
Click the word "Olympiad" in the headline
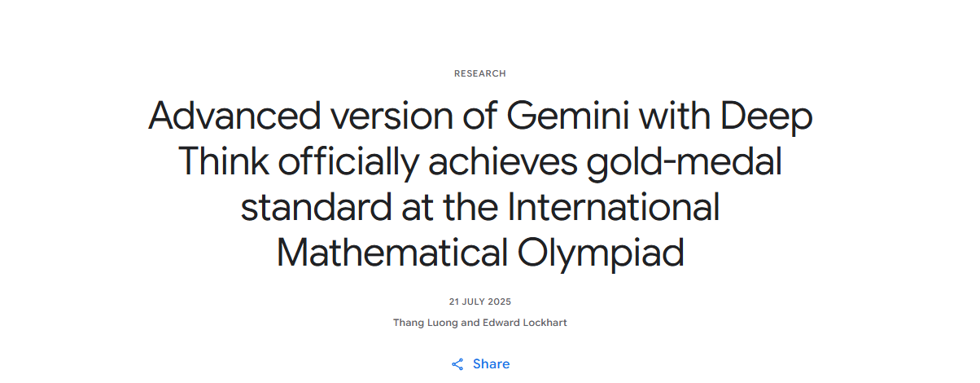tap(601, 253)
